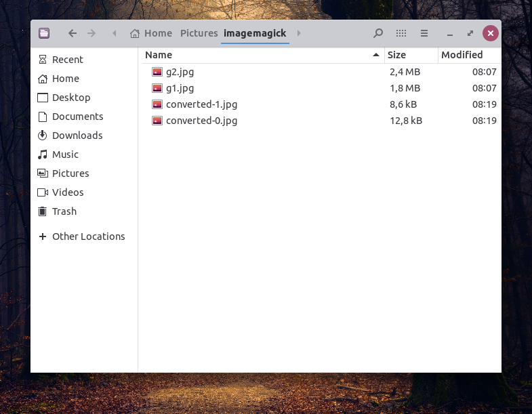
Task: Sort by the Modified column header
Action: click(x=470, y=55)
